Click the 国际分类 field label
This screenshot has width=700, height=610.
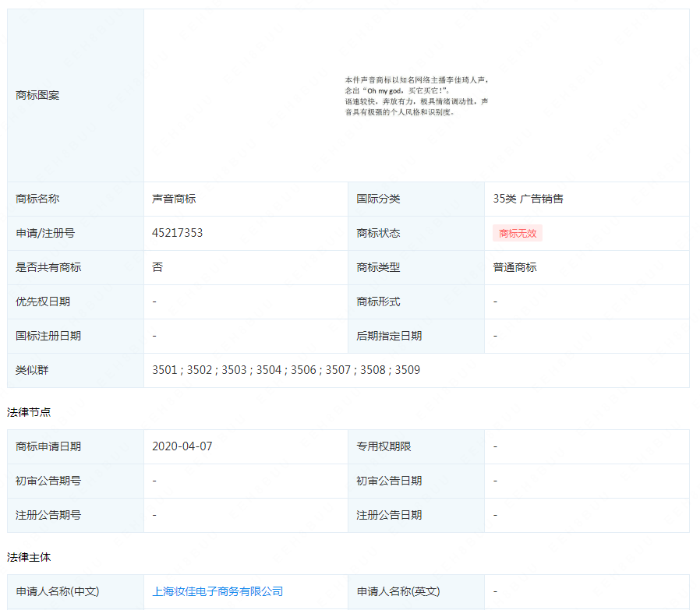[378, 199]
